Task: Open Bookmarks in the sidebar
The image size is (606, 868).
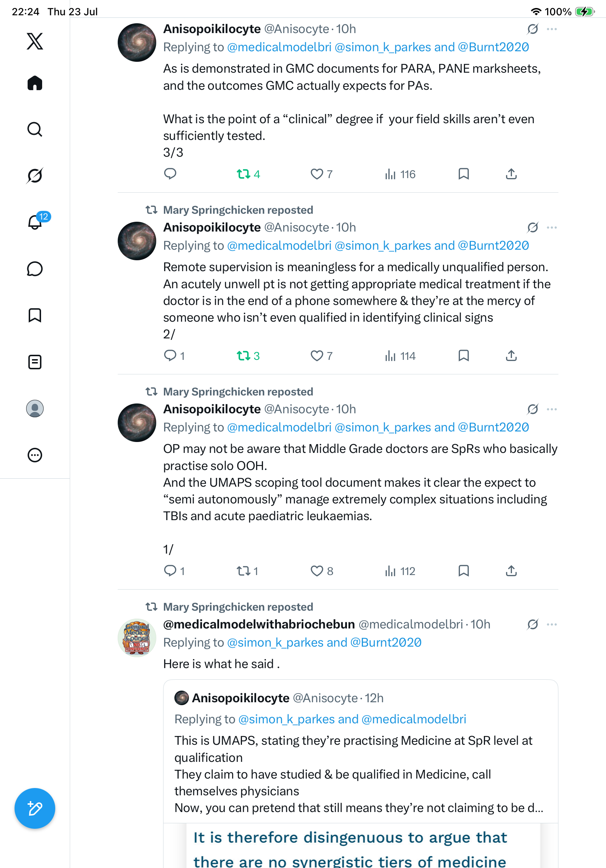Action: (35, 315)
